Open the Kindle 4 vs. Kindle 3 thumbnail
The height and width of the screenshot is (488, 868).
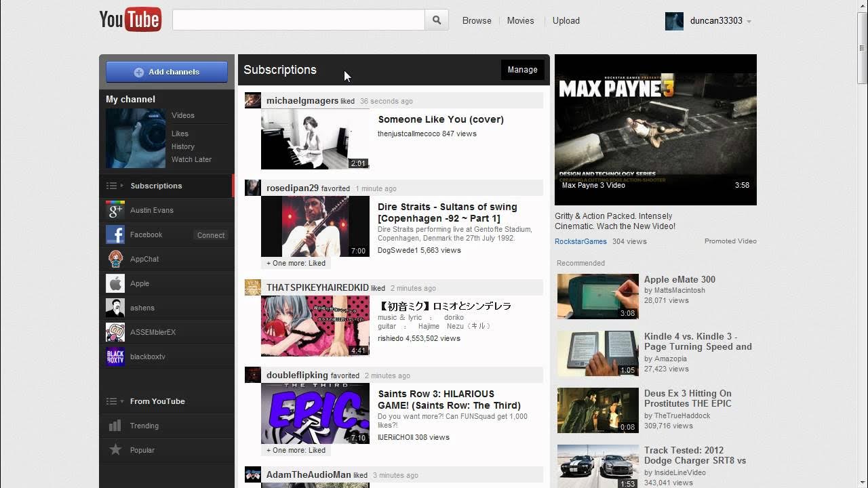point(598,353)
